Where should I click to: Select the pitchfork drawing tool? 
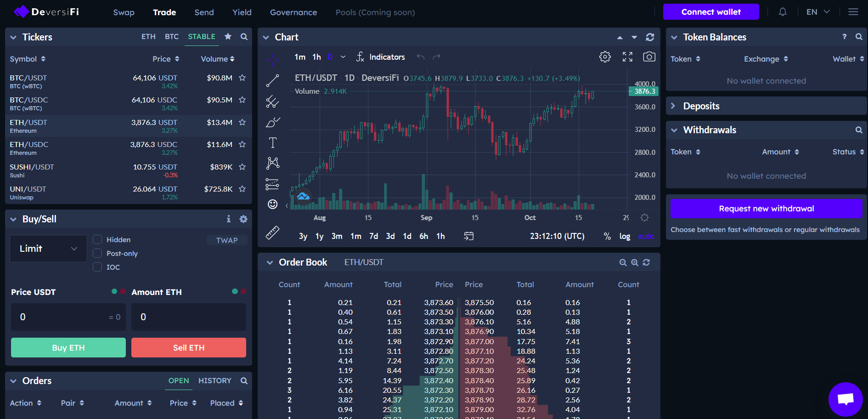pyautogui.click(x=272, y=102)
